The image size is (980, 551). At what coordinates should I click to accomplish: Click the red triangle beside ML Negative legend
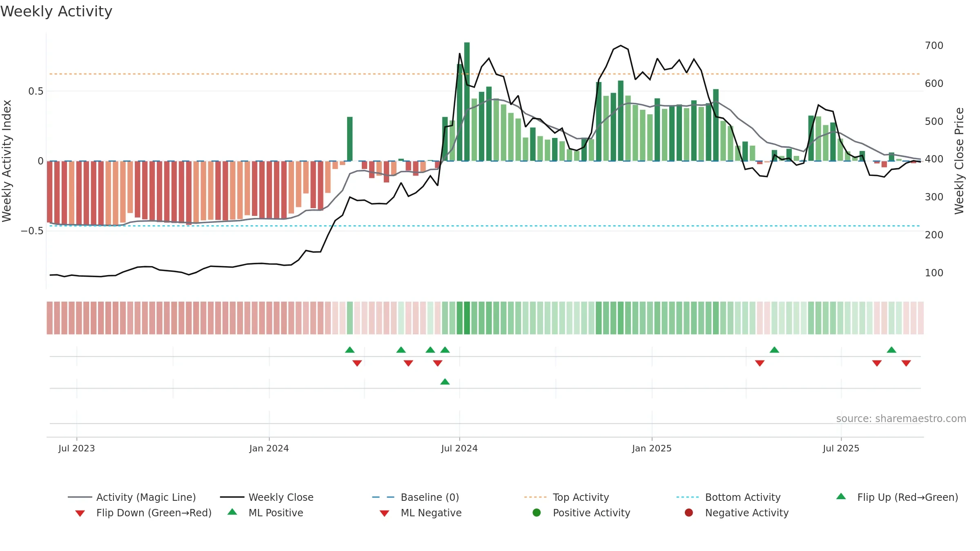(x=384, y=513)
